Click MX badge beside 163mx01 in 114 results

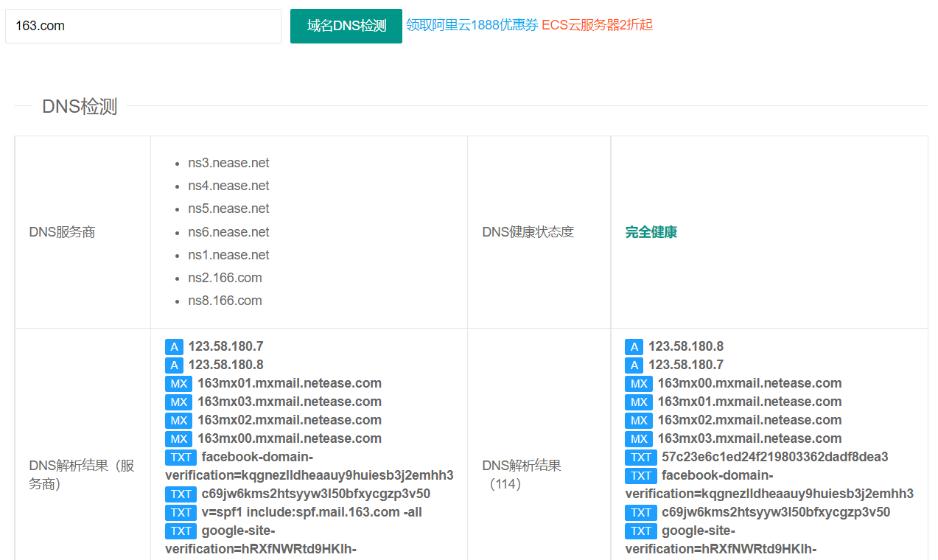(639, 402)
